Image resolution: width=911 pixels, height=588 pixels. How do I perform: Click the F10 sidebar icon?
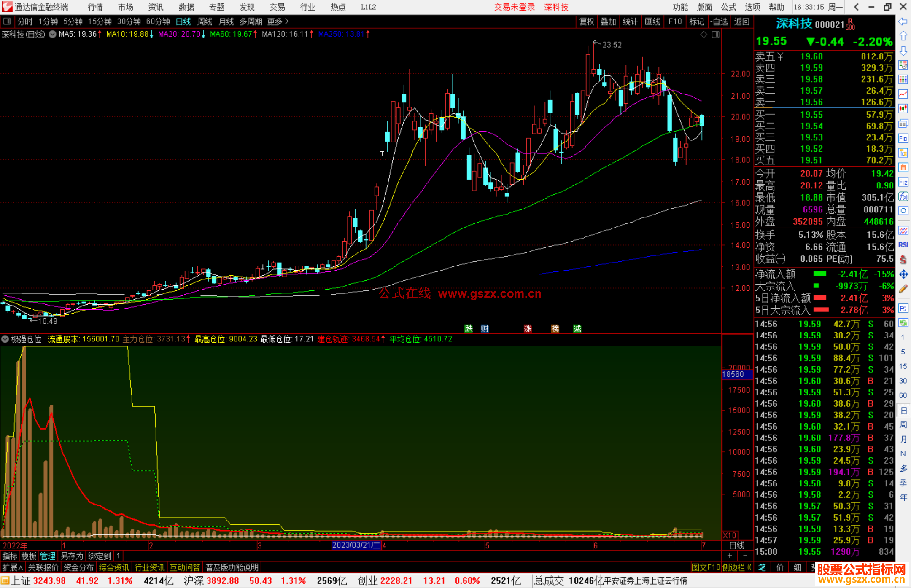coord(903,138)
